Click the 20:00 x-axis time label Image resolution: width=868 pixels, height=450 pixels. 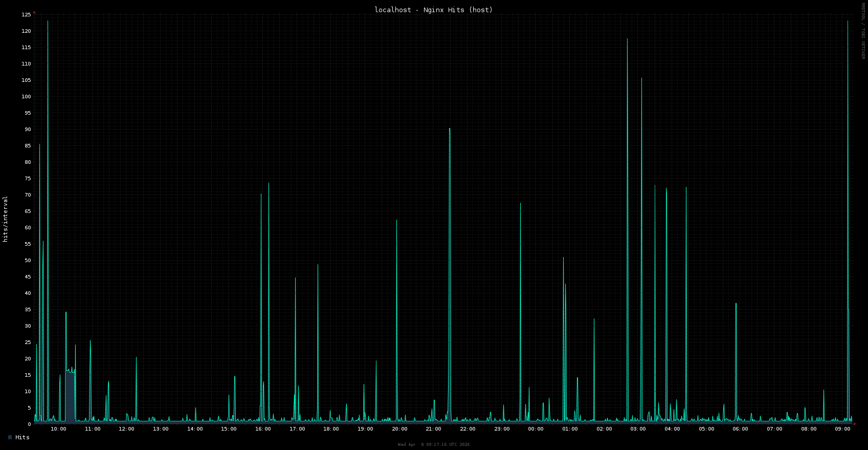coord(399,429)
